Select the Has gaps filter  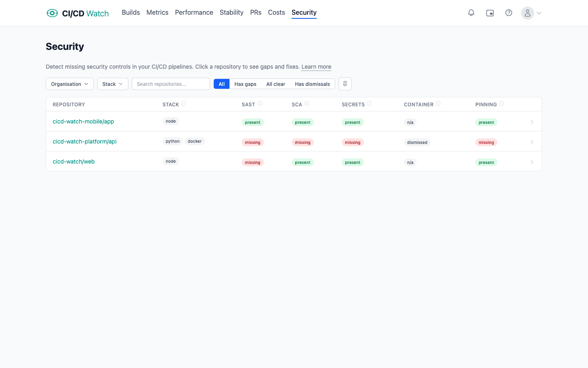point(245,84)
